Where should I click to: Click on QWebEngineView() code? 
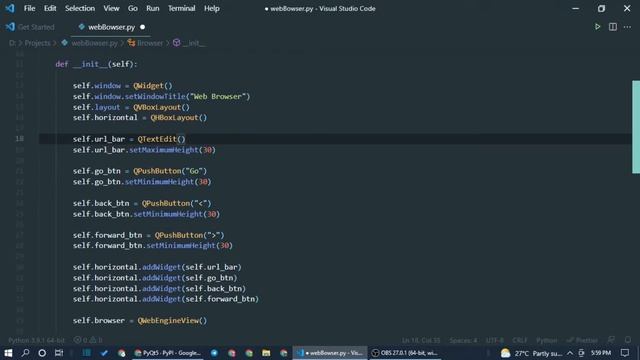172,320
